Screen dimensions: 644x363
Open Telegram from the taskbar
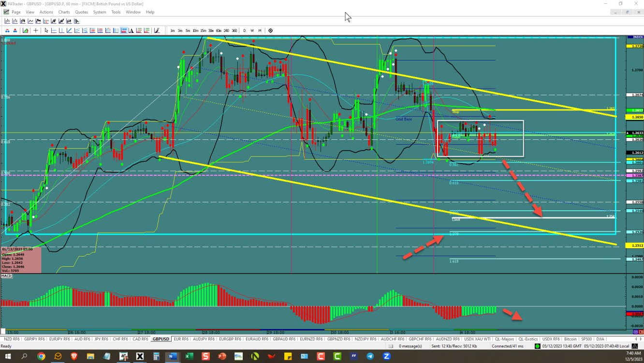[x=370, y=357]
